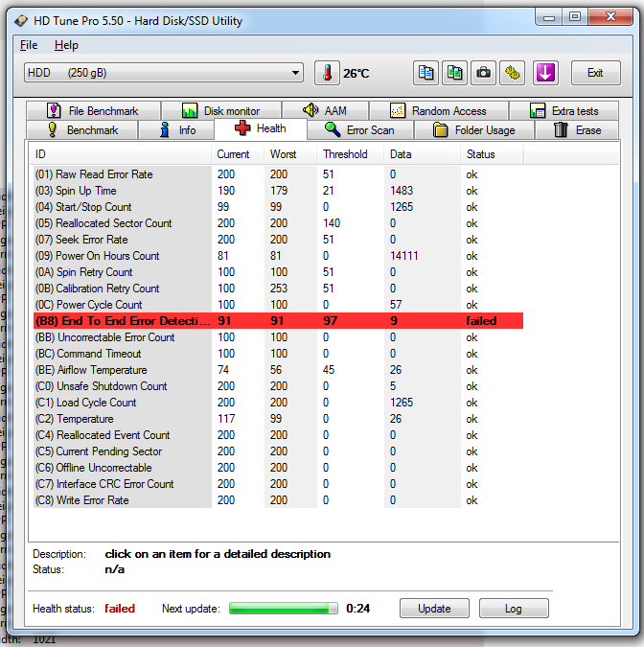Select the (07) Seek Error Rate row
This screenshot has height=647, width=644.
(279, 240)
